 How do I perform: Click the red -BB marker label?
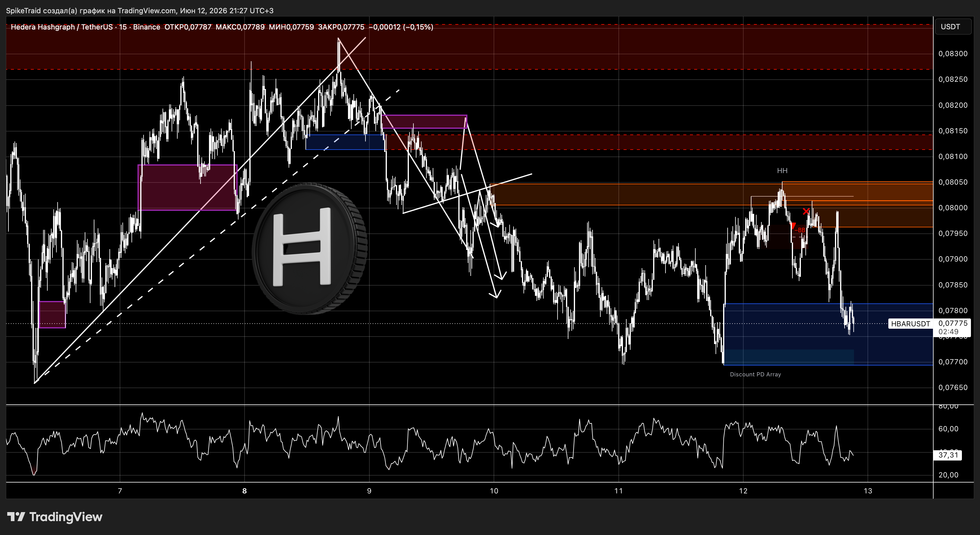click(x=800, y=230)
